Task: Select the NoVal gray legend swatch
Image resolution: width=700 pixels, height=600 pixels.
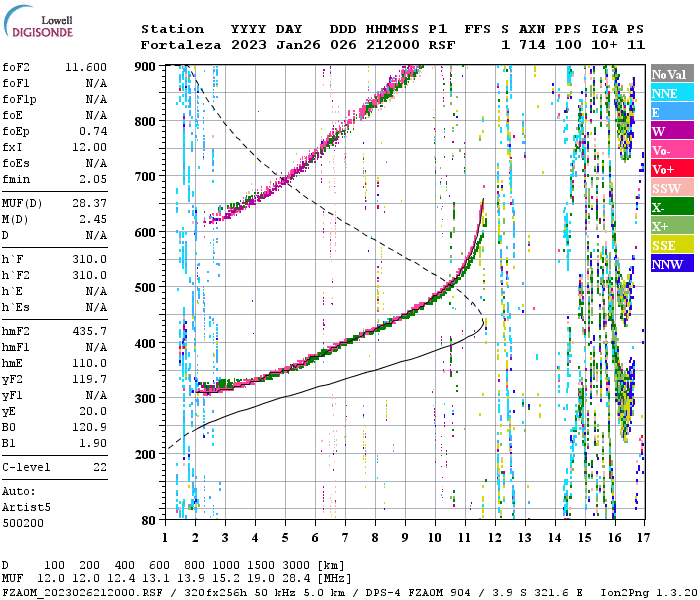Action: coord(672,74)
